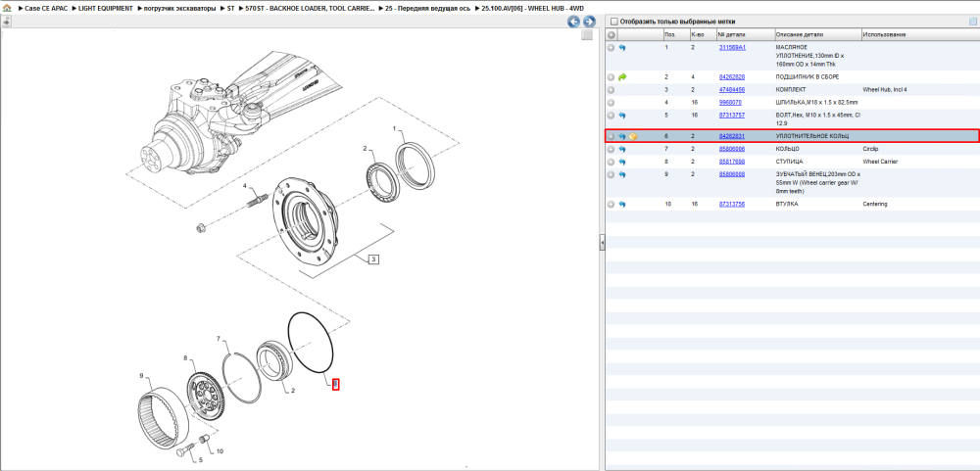Click the grey square button above the diagram

point(586,35)
